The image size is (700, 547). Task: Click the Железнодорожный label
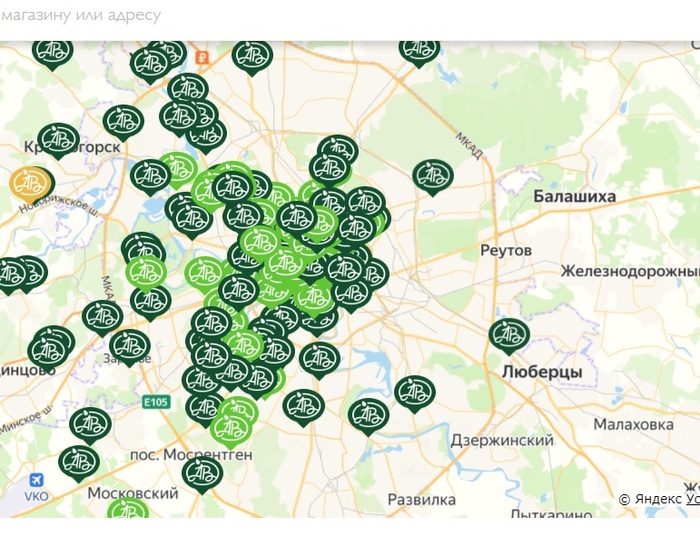click(x=630, y=271)
